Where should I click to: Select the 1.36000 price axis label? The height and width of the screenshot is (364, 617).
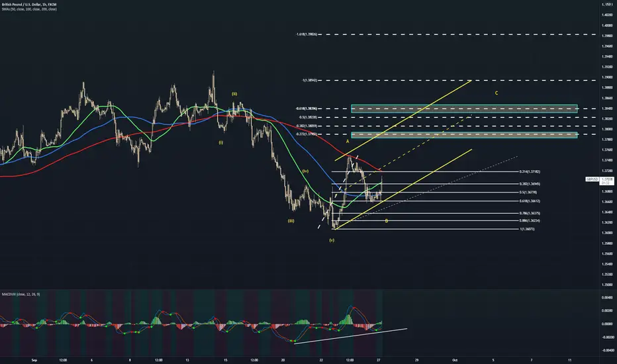[607, 232]
